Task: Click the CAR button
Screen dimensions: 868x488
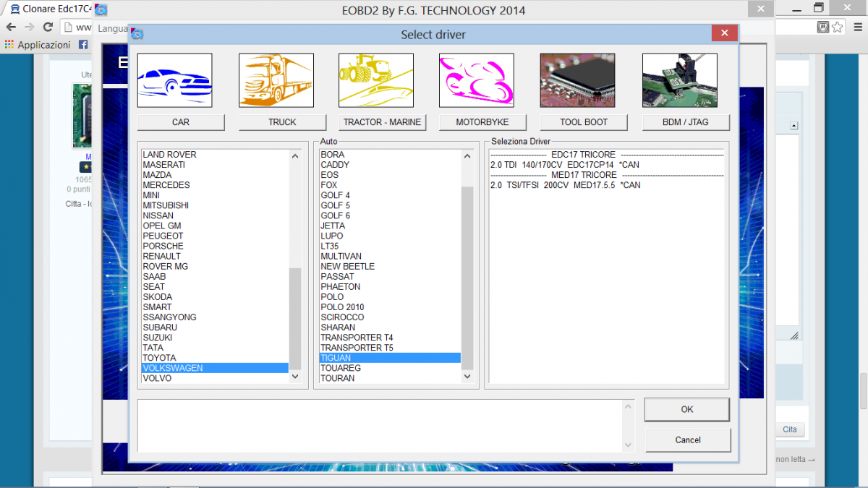Action: pyautogui.click(x=181, y=122)
